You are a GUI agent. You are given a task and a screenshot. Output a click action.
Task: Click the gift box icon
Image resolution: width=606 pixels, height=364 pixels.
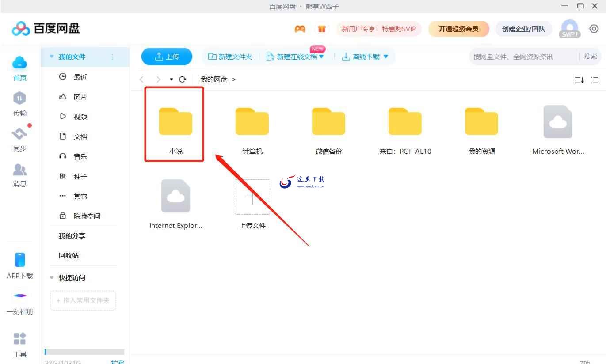click(322, 29)
